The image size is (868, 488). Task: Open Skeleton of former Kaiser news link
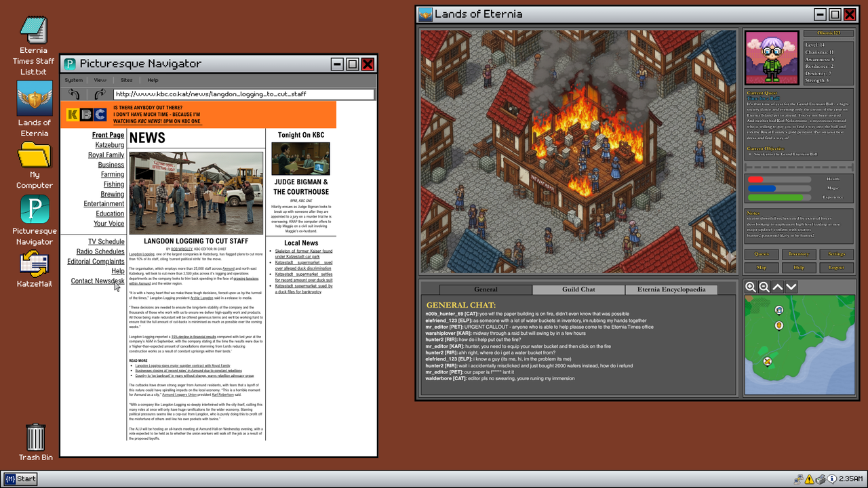[304, 254]
